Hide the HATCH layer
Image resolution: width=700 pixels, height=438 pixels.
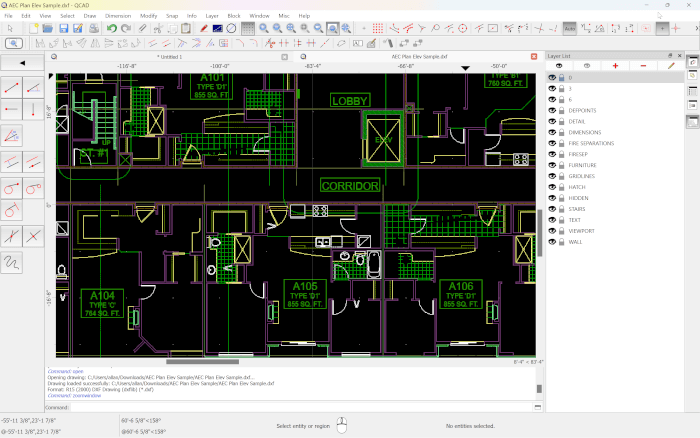(552, 187)
